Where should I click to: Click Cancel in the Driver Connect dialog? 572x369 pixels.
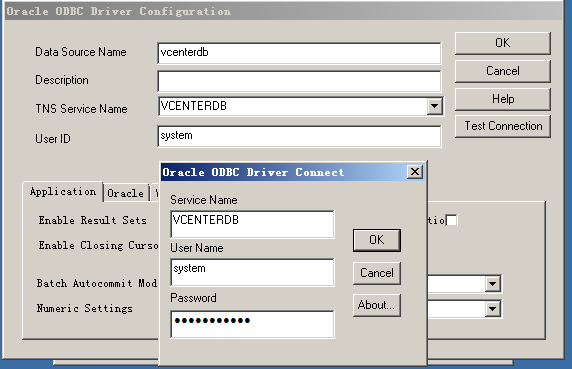(376, 273)
